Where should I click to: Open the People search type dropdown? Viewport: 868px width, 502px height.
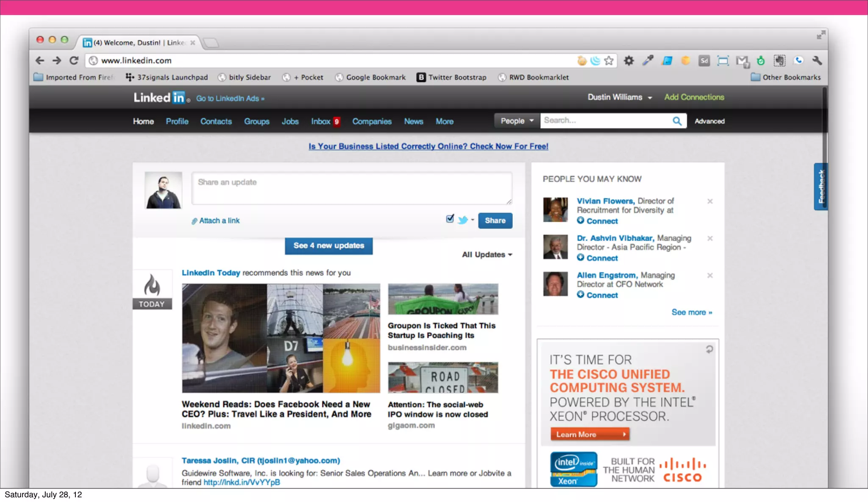point(517,121)
